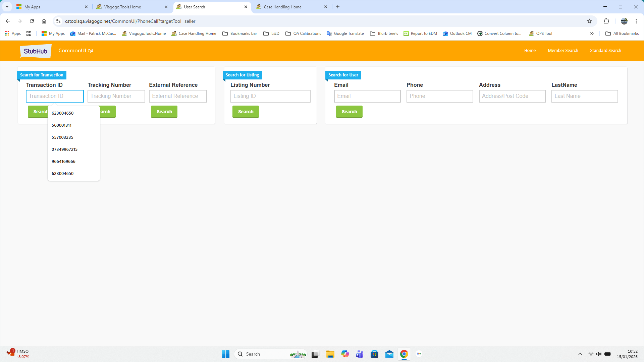Open the tab search dropdown arrow
The image size is (644, 362).
(x=7, y=7)
